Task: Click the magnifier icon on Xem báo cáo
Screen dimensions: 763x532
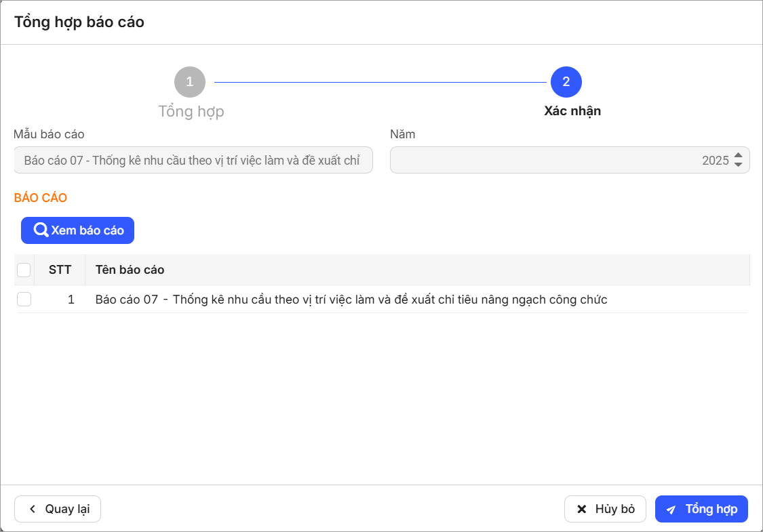Action: pos(41,230)
